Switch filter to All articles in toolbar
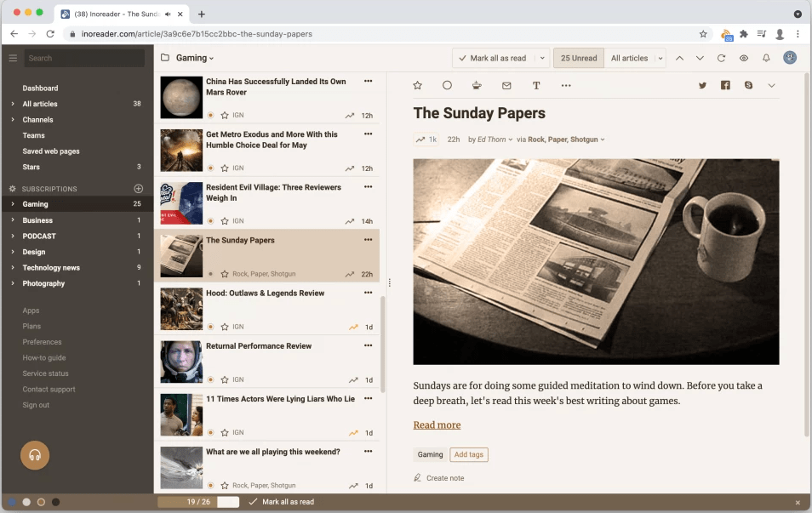This screenshot has width=812, height=513. 629,58
